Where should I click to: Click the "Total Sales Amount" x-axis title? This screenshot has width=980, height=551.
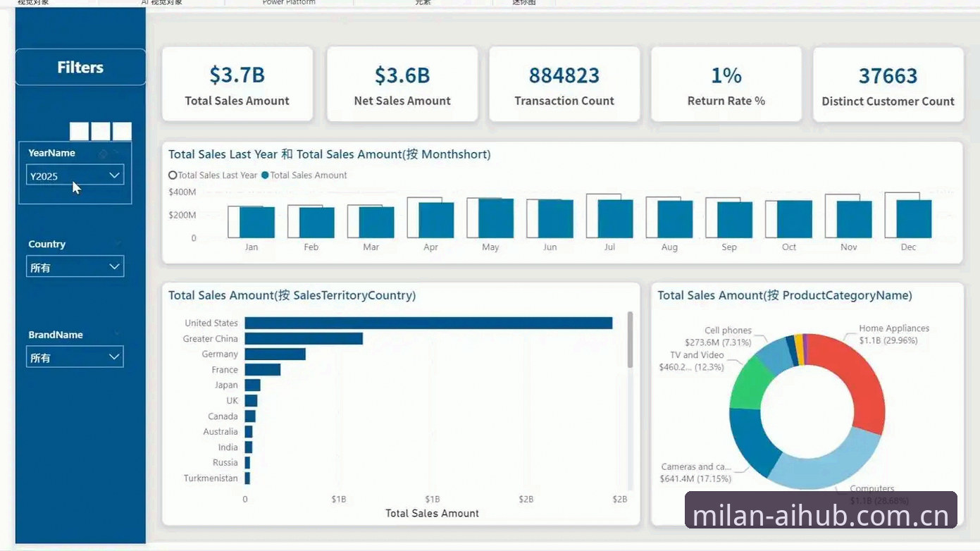[433, 514]
